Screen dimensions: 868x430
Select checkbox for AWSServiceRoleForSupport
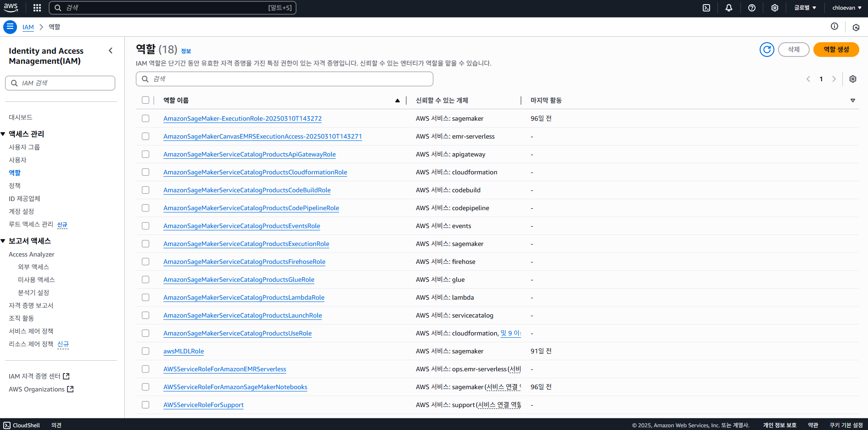pos(146,405)
